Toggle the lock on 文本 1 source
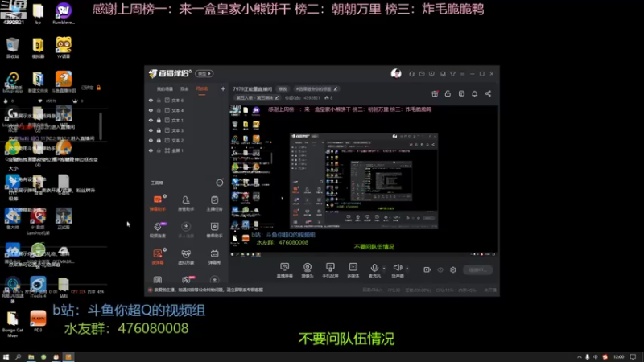Screen dimensions: 644x362 (159, 120)
